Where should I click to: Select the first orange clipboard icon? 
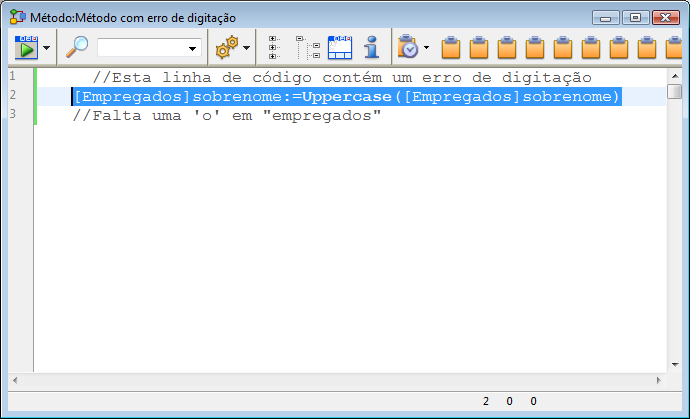pos(451,47)
